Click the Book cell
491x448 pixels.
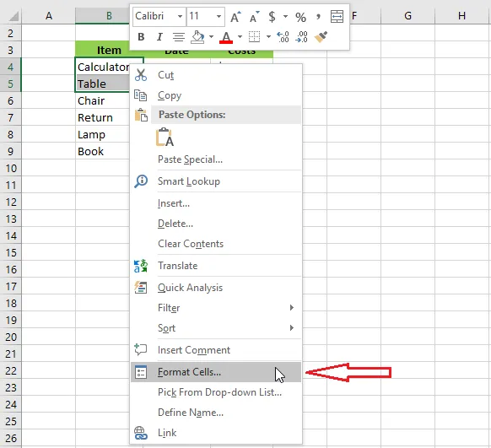click(103, 152)
